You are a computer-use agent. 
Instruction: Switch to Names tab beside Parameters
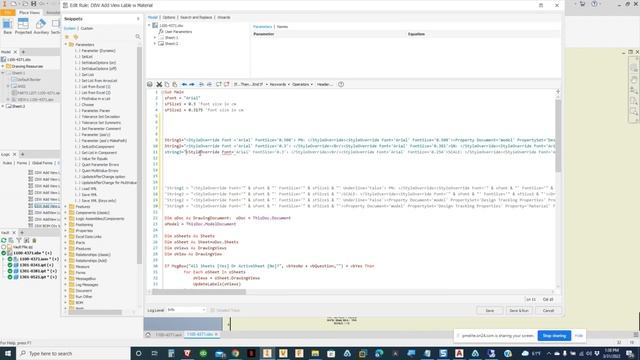click(282, 27)
